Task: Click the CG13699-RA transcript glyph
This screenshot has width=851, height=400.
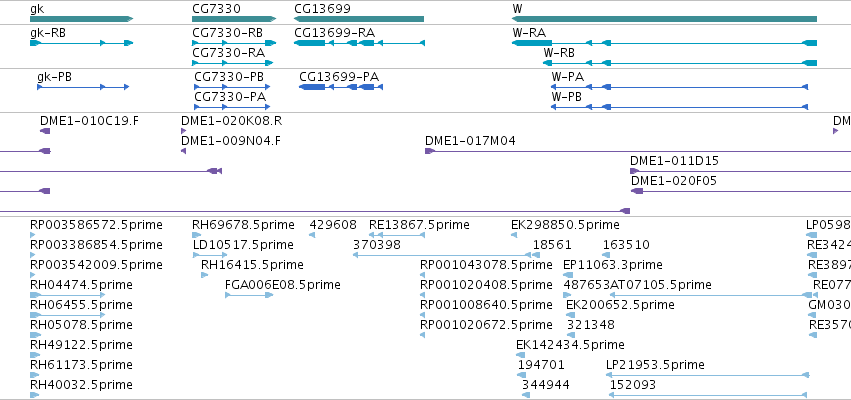Action: tap(359, 43)
